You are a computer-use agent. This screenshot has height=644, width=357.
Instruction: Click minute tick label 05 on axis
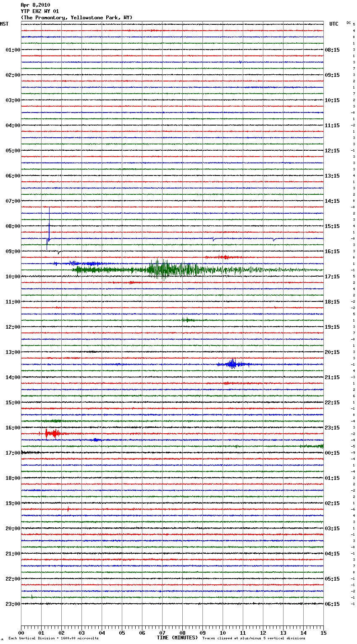[x=122, y=633]
